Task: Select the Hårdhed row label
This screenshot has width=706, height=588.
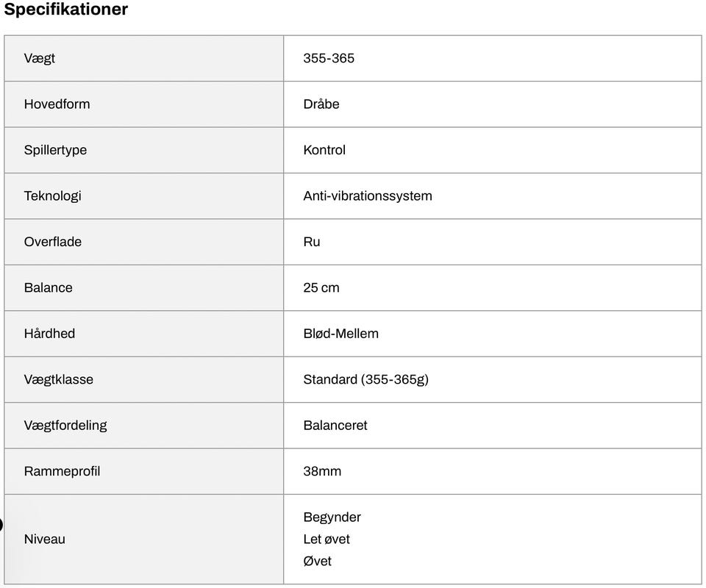Action: (49, 334)
